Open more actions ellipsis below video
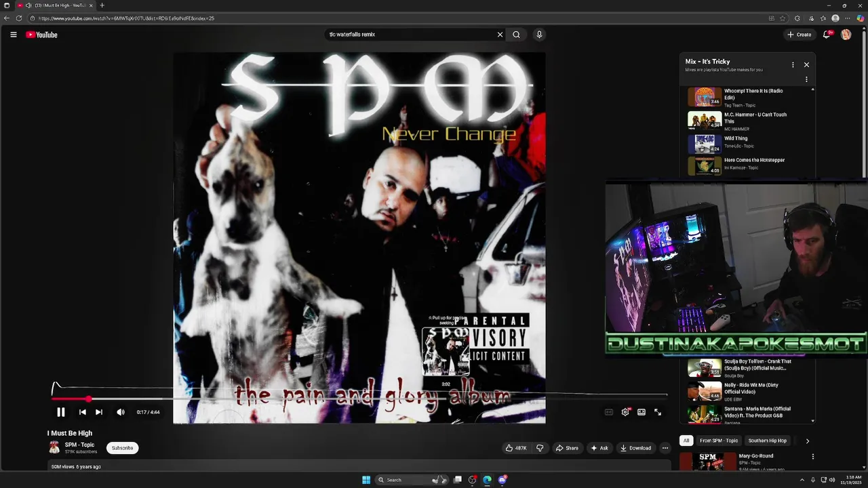868x488 pixels. point(665,448)
